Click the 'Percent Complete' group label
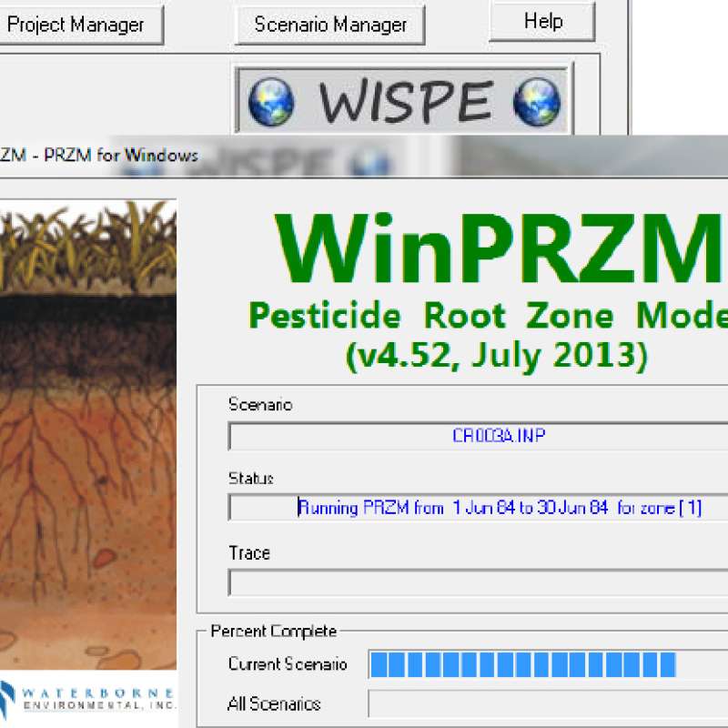728x728 pixels. [274, 632]
